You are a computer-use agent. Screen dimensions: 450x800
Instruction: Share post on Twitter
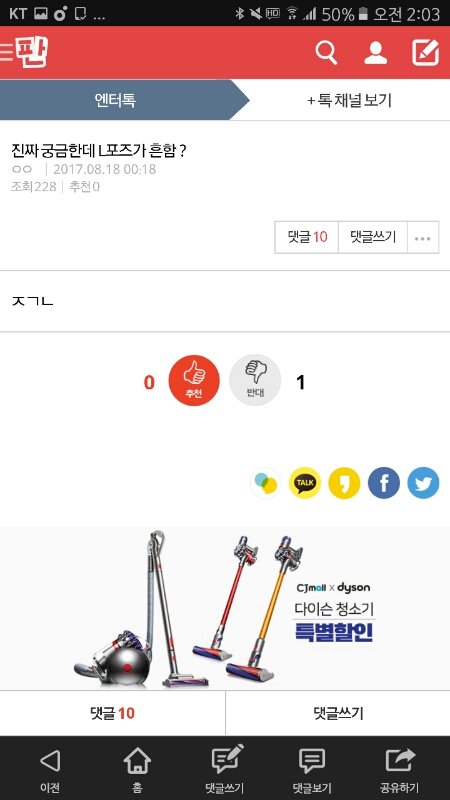click(x=423, y=483)
